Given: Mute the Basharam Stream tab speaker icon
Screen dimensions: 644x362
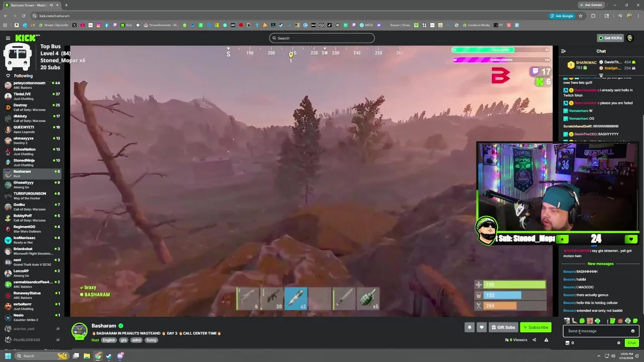Looking at the screenshot, I should tap(52, 5).
